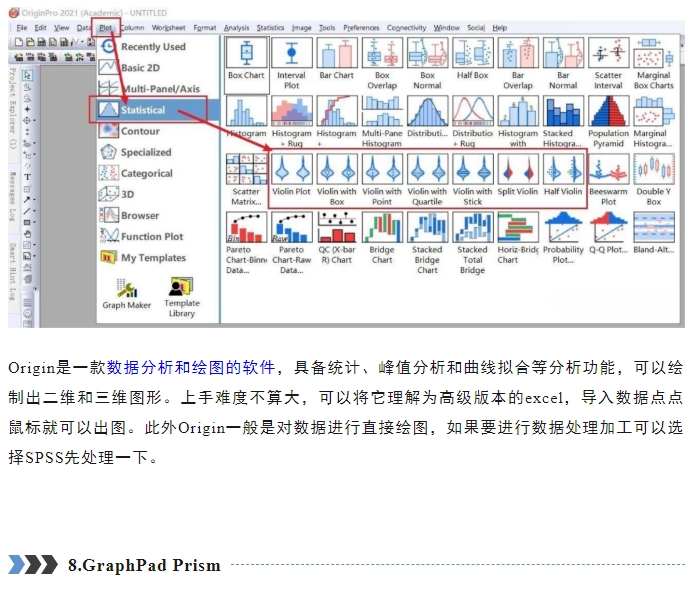Open the Statistics menu
Image resolution: width=694 pixels, height=596 pixels.
click(x=270, y=27)
